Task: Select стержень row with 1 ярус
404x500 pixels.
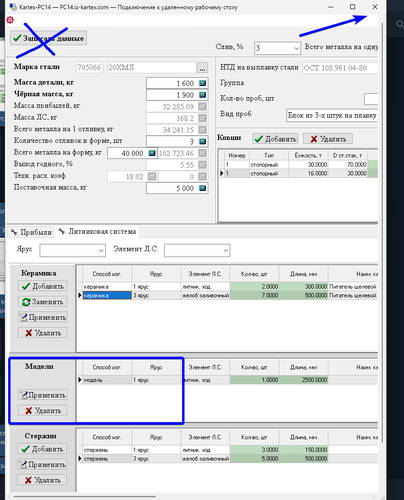Action: 228,450
